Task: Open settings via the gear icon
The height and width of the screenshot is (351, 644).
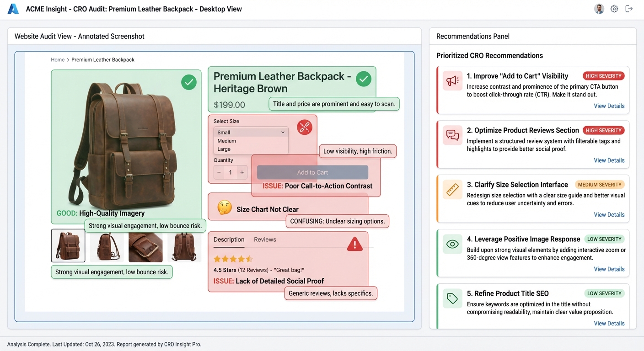Action: pyautogui.click(x=614, y=9)
